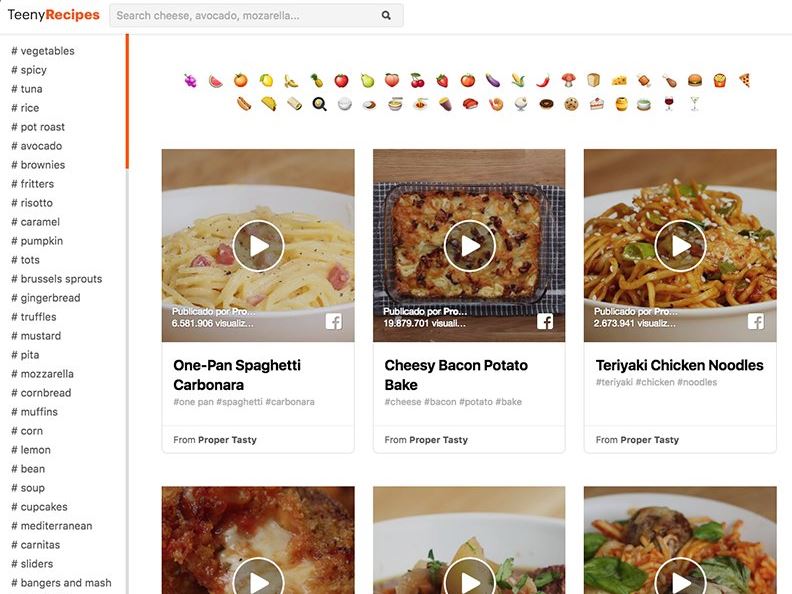Choose the sushi emoji

[470, 104]
